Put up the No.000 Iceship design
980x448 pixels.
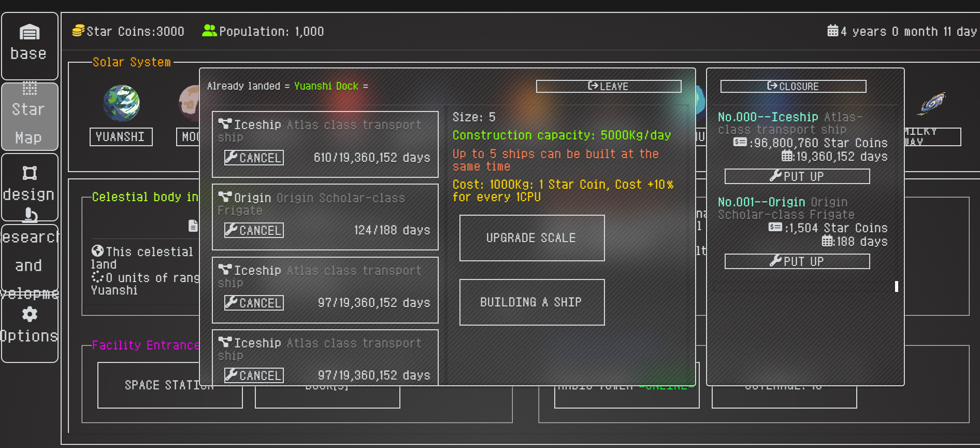click(797, 176)
